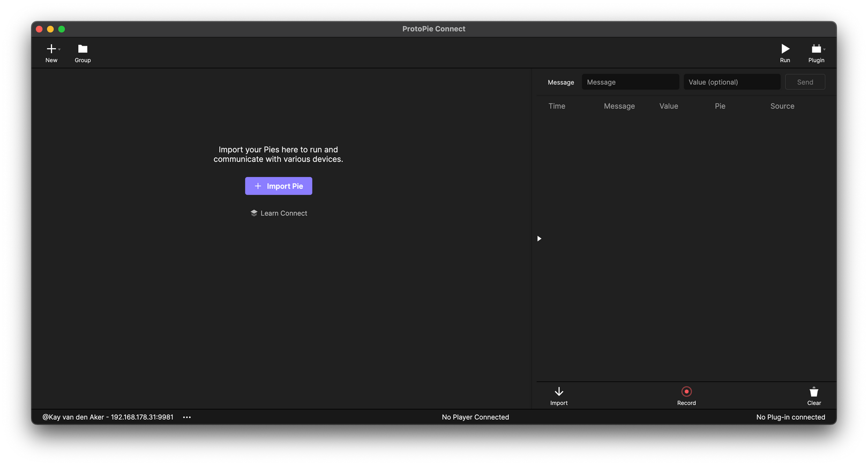Click the Time column header
Screen dimensions: 868x466
coord(557,106)
